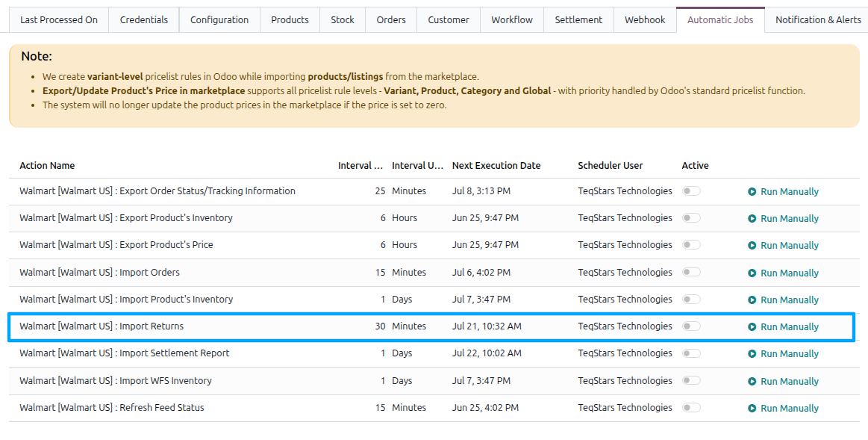
Task: Sort by Action Name column header
Action: point(47,166)
